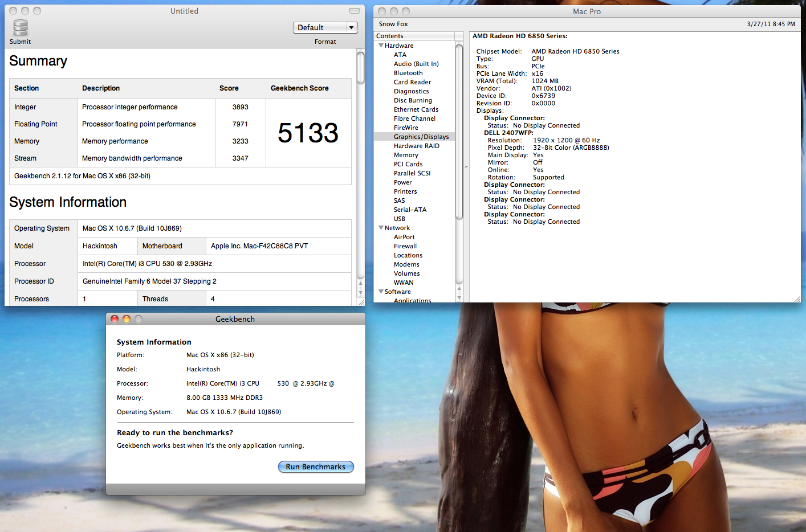Image resolution: width=806 pixels, height=532 pixels.
Task: Select FireWire in Hardware list
Action: tap(406, 128)
